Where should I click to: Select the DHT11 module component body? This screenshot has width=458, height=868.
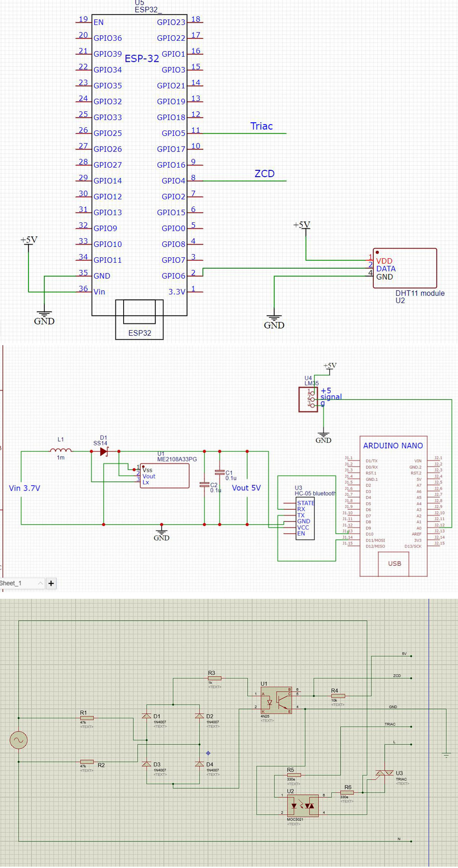tap(405, 268)
